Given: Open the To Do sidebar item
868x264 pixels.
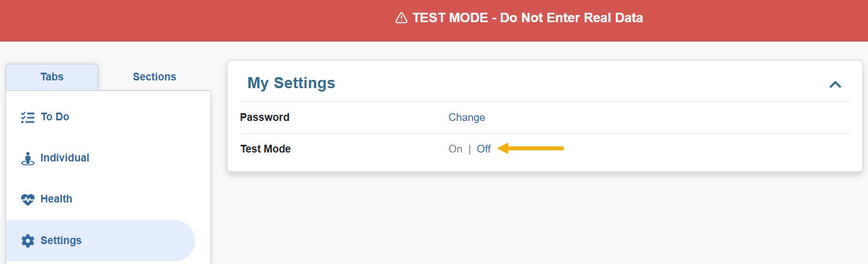Looking at the screenshot, I should (x=55, y=117).
